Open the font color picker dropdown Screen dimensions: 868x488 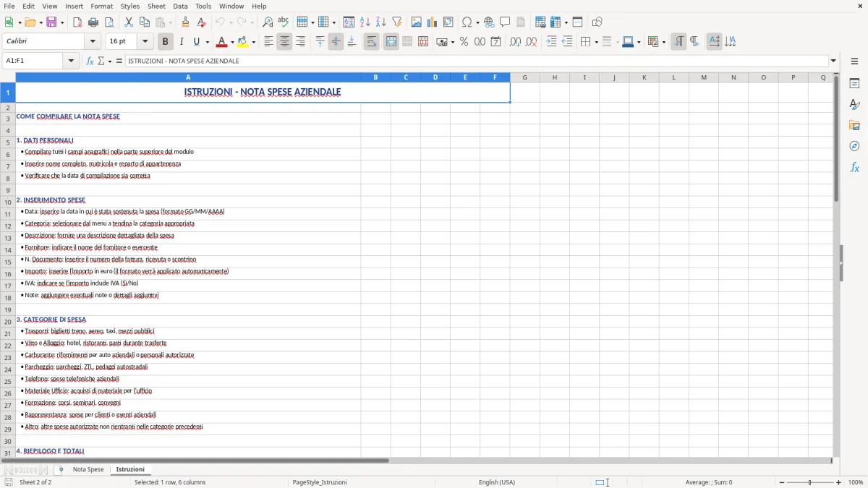tap(231, 41)
